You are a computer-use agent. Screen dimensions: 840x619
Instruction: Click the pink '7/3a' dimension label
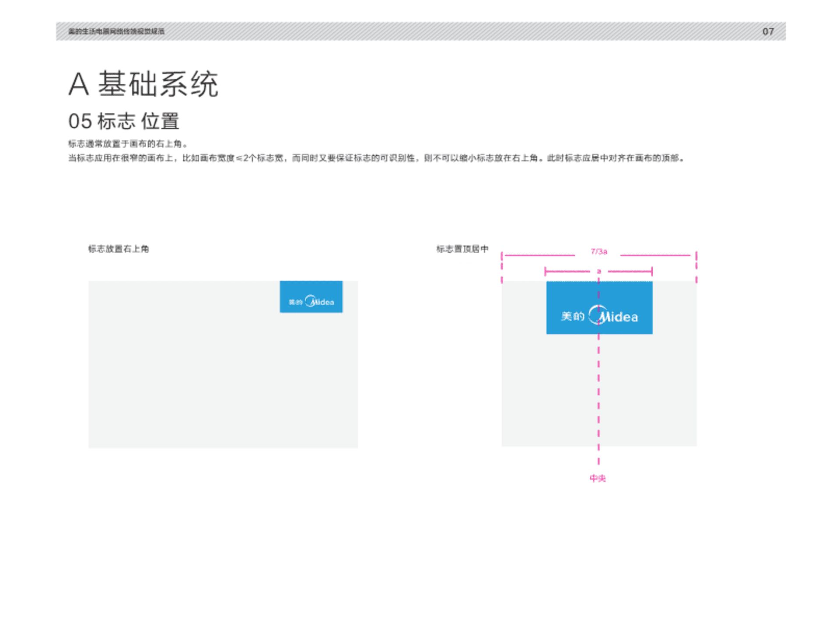pyautogui.click(x=599, y=252)
